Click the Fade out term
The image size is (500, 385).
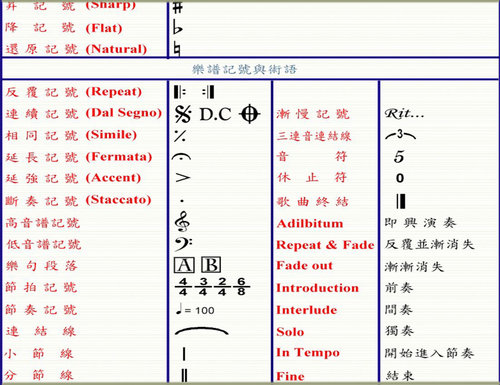[x=304, y=265]
